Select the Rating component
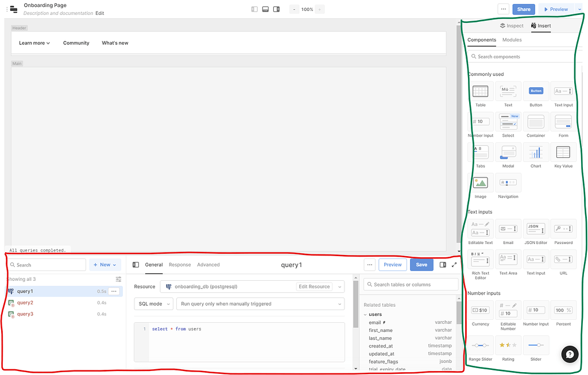Image resolution: width=588 pixels, height=375 pixels. tap(508, 345)
